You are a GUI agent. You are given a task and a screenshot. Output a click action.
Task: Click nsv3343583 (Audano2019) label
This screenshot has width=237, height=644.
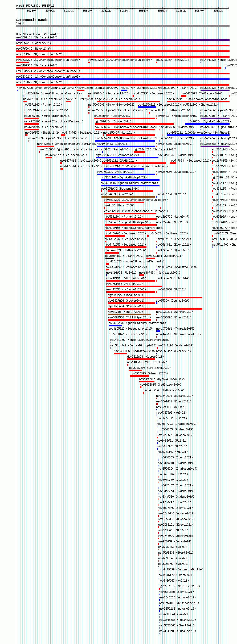(178, 631)
